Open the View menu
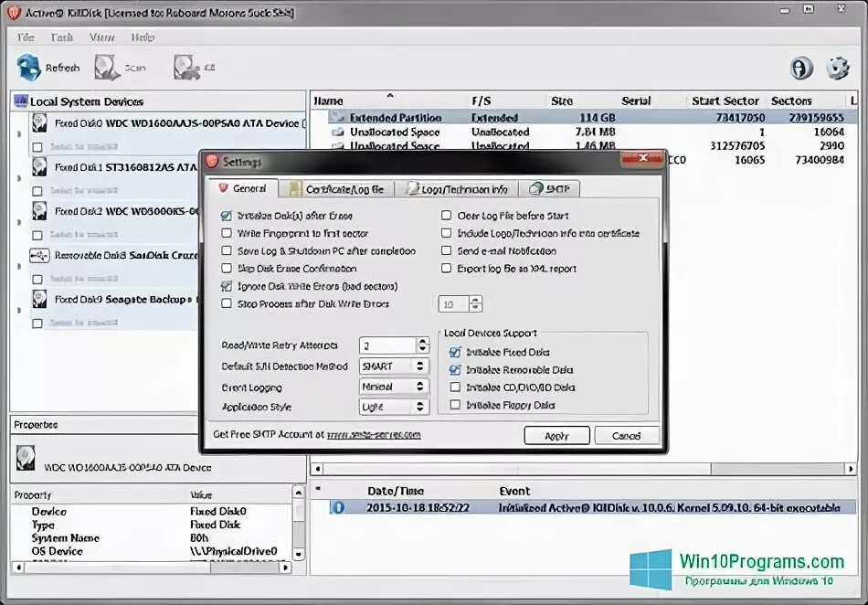Image resolution: width=868 pixels, height=605 pixels. pos(101,37)
